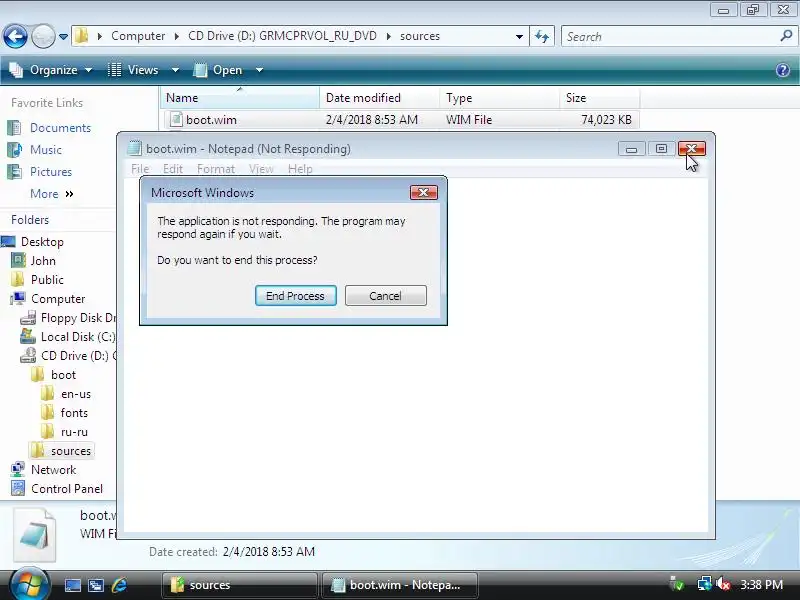Click Computer in the address bar breadcrumb

click(138, 36)
